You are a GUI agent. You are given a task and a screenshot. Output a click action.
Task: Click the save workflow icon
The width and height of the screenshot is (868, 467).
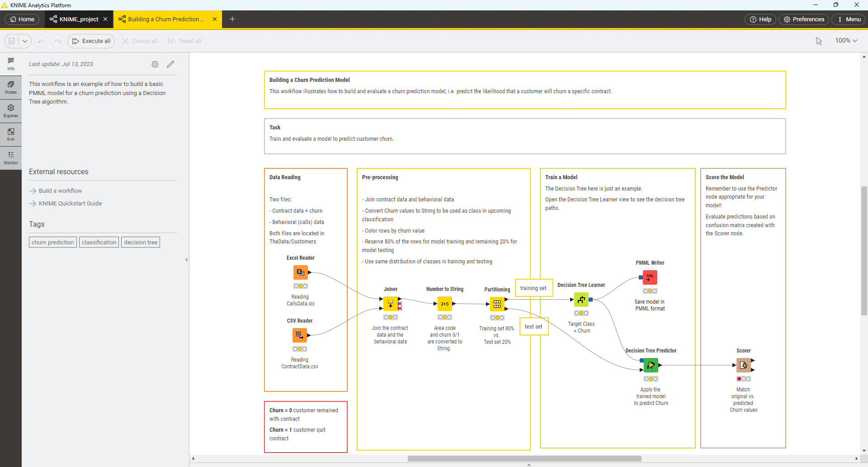click(x=12, y=41)
